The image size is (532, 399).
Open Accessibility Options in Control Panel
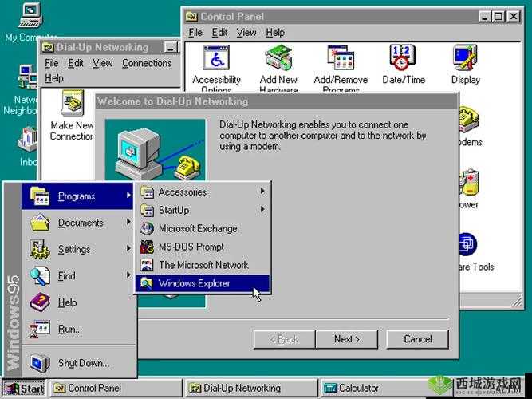pos(216,58)
